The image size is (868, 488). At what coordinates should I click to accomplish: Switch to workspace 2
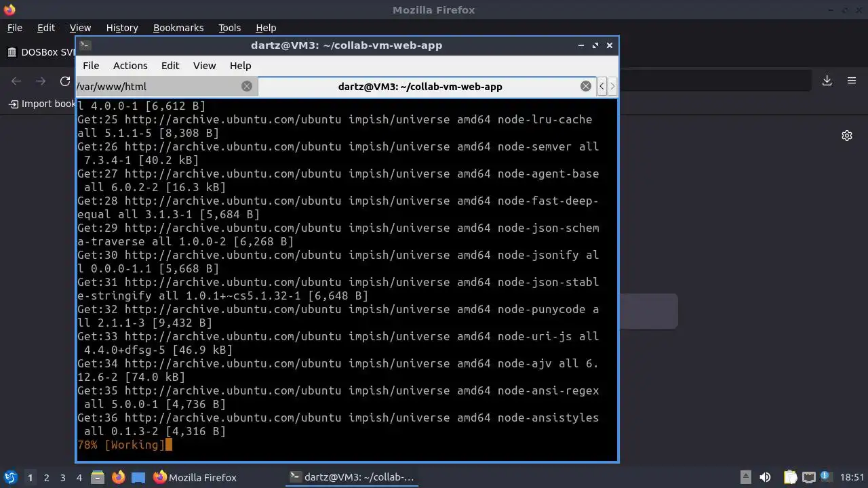(46, 478)
